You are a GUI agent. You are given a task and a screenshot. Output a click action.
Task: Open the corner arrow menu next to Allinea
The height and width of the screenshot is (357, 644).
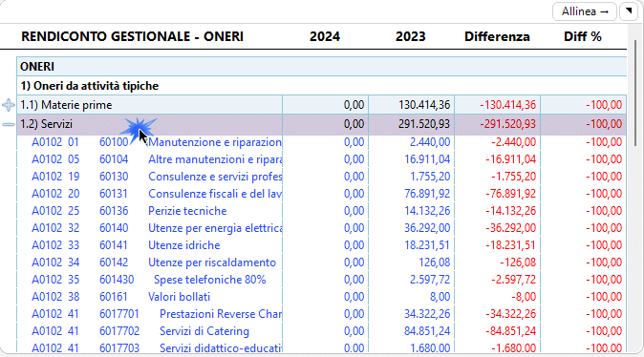coord(629,11)
